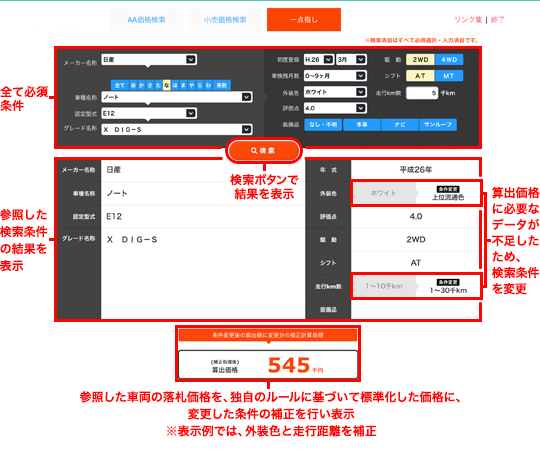Choose the MT shift toggle
The height and width of the screenshot is (450, 540).
point(449,76)
